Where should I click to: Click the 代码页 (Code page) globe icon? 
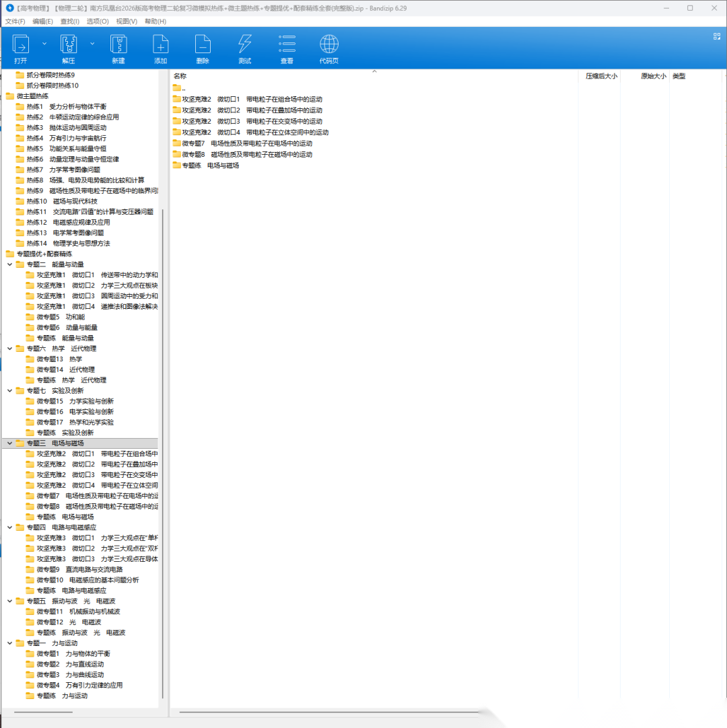[329, 45]
